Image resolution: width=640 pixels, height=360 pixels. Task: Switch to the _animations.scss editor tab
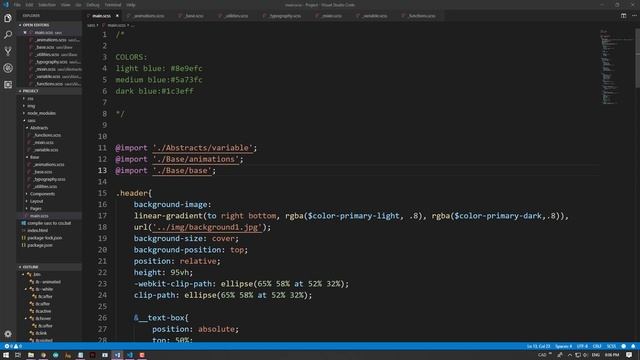tap(148, 16)
